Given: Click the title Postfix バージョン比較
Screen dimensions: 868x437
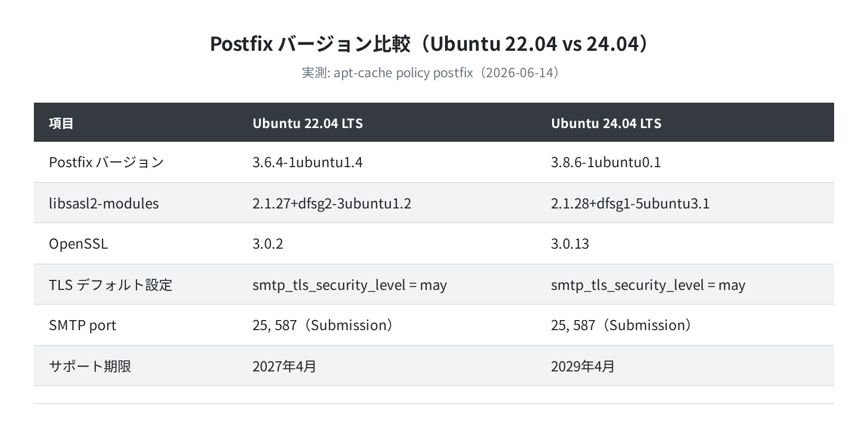Looking at the screenshot, I should [x=310, y=44].
